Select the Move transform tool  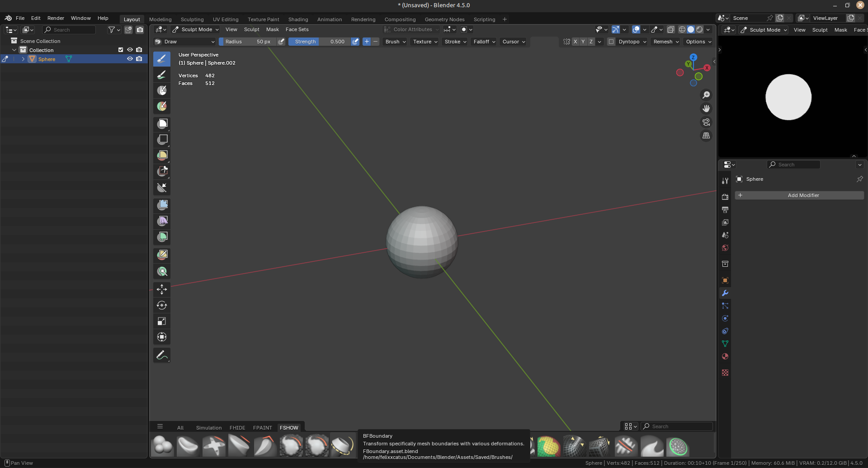[162, 289]
